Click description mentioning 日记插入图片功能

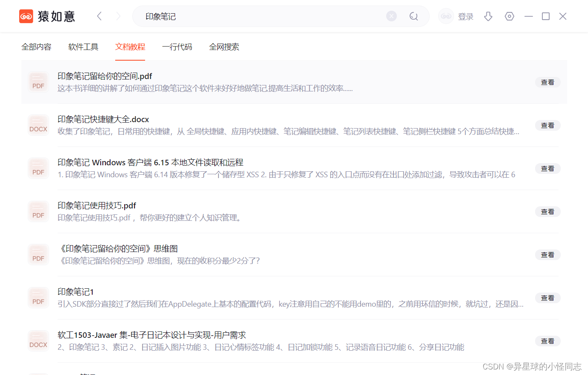pyautogui.click(x=261, y=347)
